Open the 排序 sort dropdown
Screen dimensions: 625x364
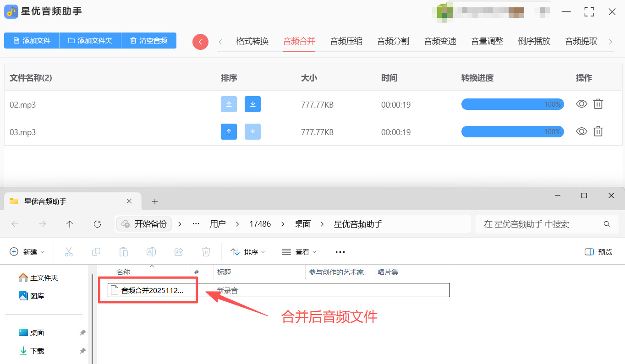click(x=247, y=252)
